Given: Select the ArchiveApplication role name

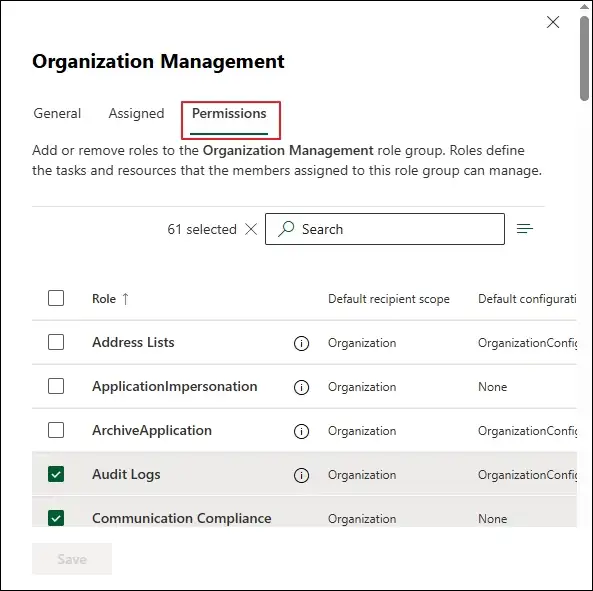Looking at the screenshot, I should pos(152,430).
